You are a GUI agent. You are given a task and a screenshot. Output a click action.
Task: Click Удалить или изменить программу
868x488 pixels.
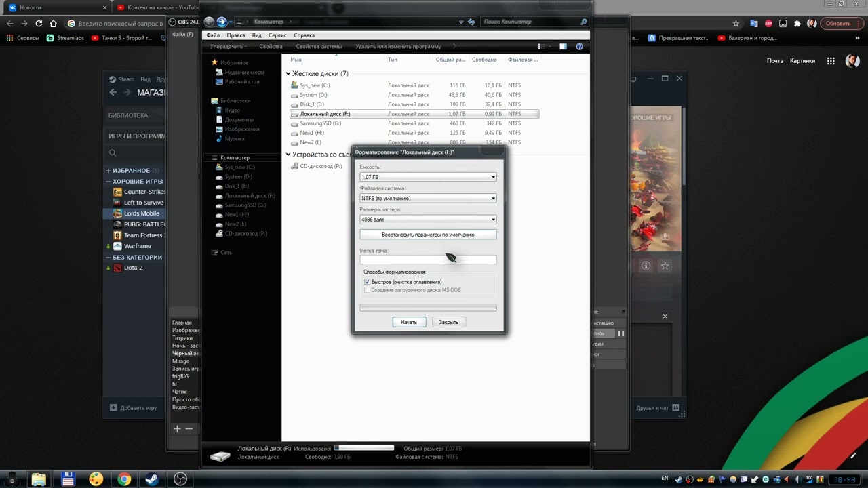point(398,47)
